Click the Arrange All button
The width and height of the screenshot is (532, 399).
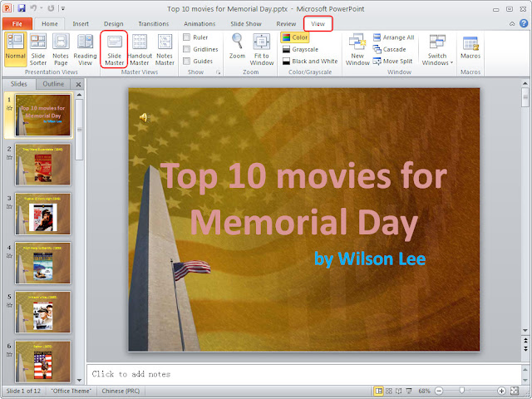point(393,37)
